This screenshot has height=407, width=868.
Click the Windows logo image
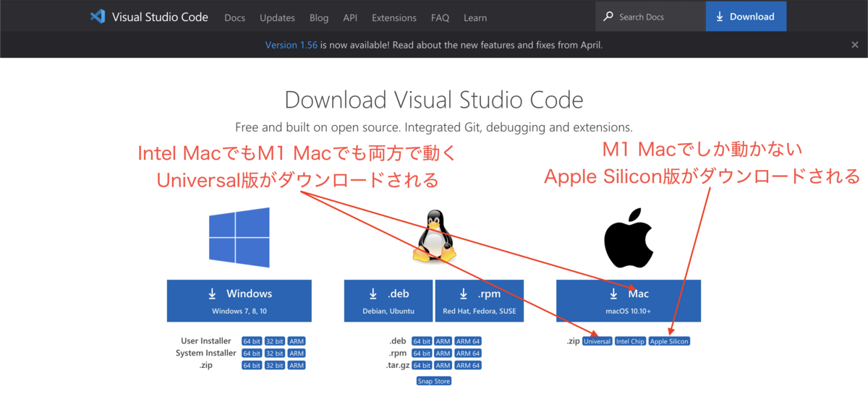239,238
